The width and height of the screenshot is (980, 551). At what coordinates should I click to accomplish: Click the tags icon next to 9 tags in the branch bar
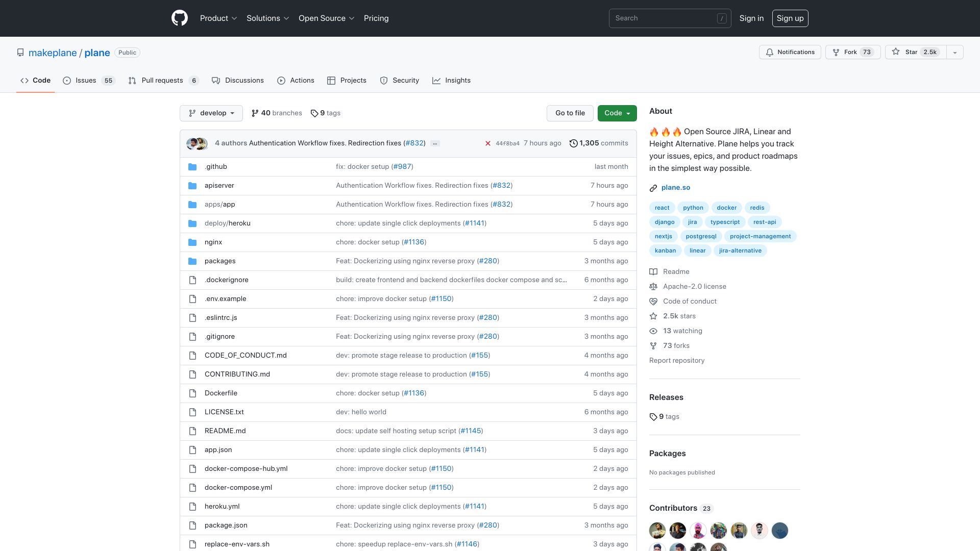click(314, 113)
